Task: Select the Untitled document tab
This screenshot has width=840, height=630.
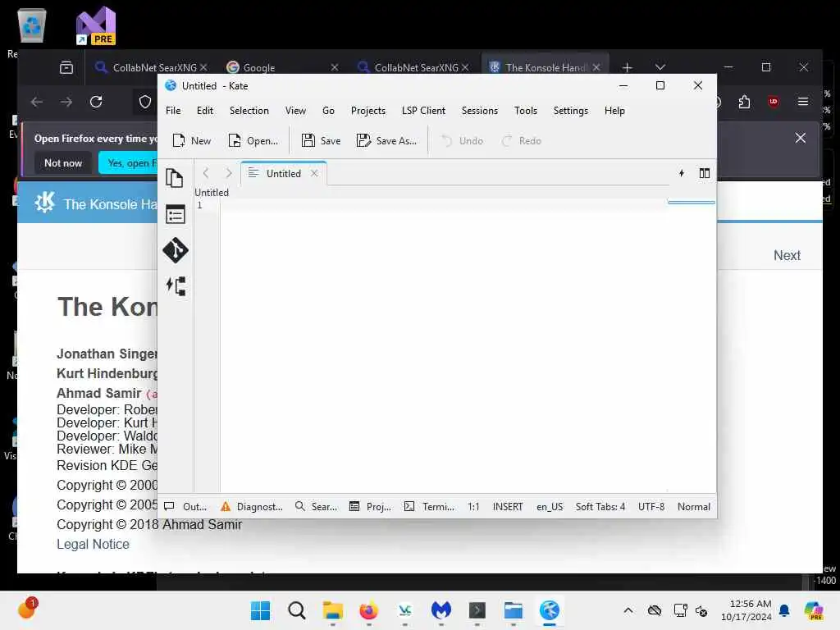Action: tap(283, 174)
